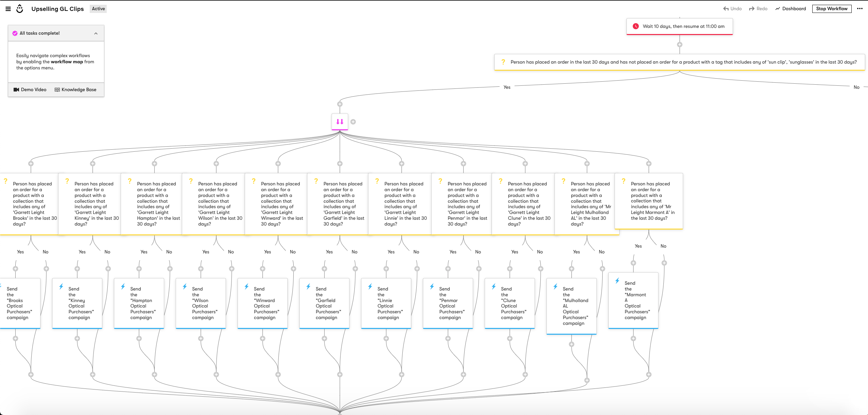Open the Garfield Optical Purchasers campaign action
The width and height of the screenshot is (868, 415).
[x=325, y=303]
